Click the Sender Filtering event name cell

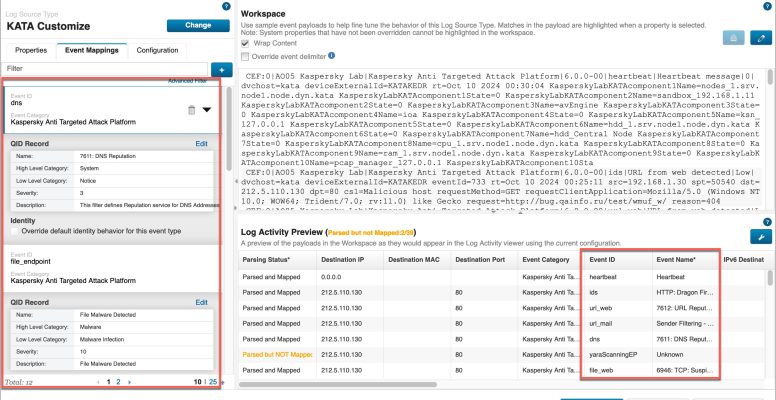684,323
